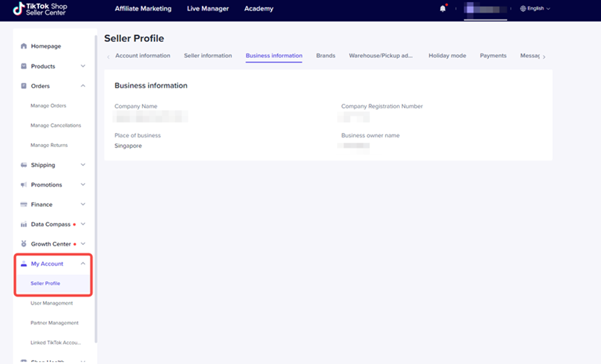The height and width of the screenshot is (364, 601).
Task: Click the Company Name label
Action: 136,106
